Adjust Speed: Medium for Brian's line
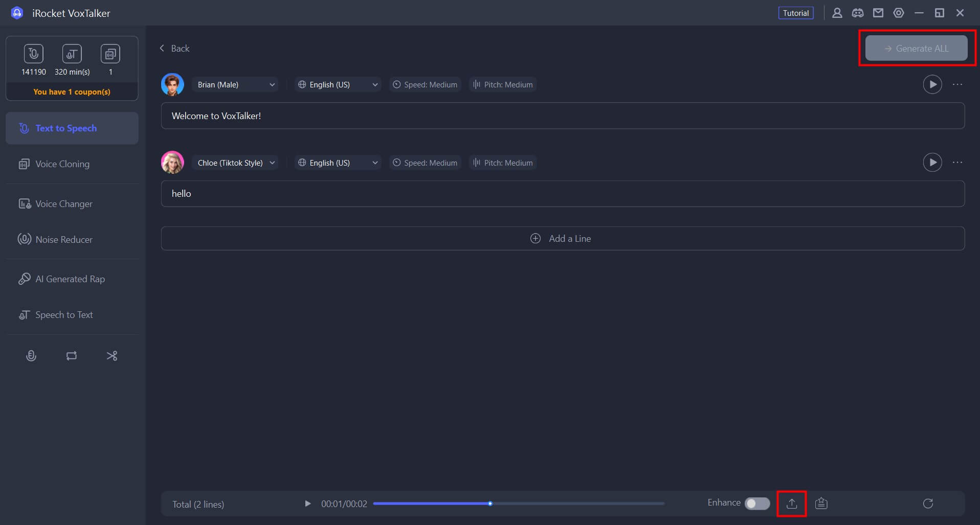 [x=425, y=85]
